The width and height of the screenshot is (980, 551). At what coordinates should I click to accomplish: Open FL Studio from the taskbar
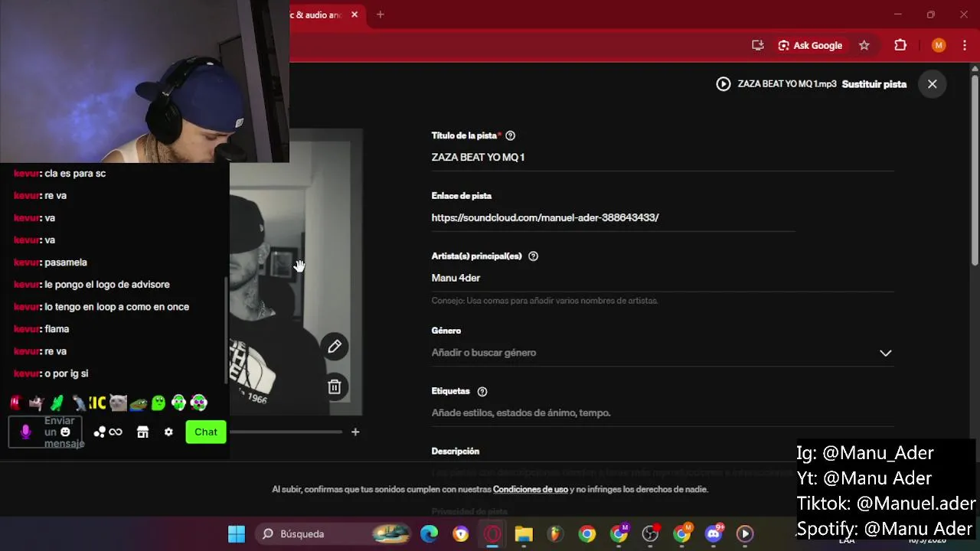pos(555,533)
